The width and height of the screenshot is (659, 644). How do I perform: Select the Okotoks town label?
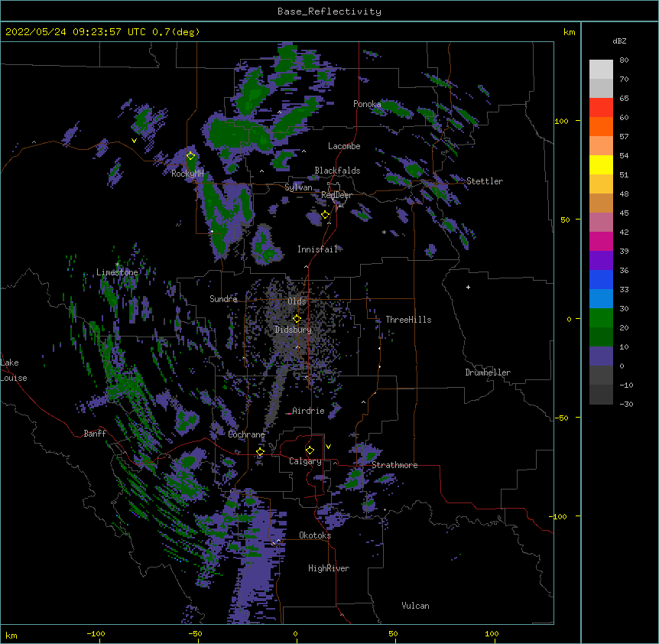tap(315, 535)
